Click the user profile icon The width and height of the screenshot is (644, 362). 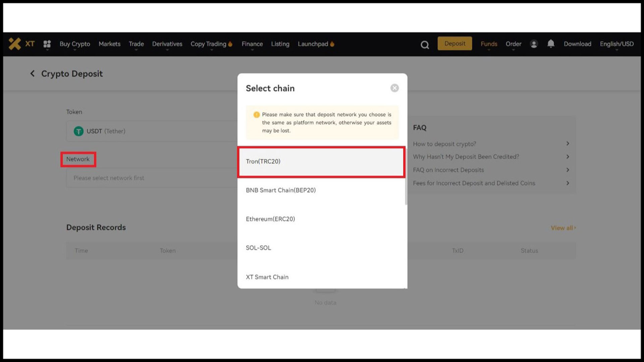534,44
